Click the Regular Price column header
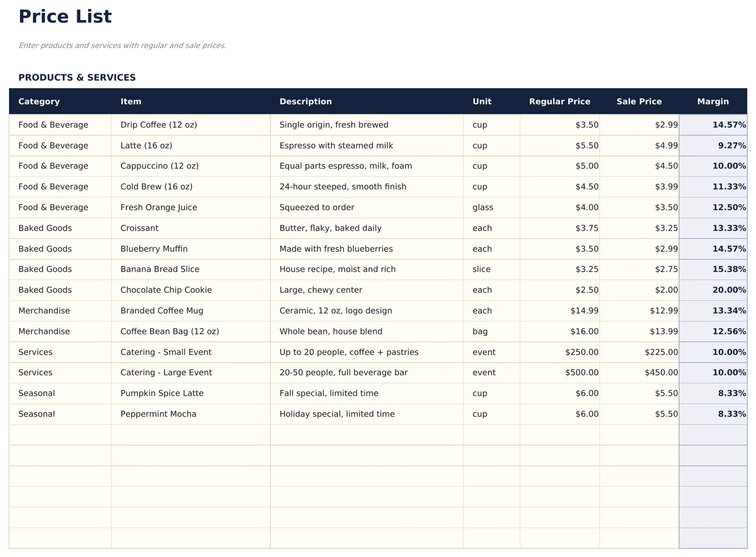The image size is (756, 557). tap(559, 101)
